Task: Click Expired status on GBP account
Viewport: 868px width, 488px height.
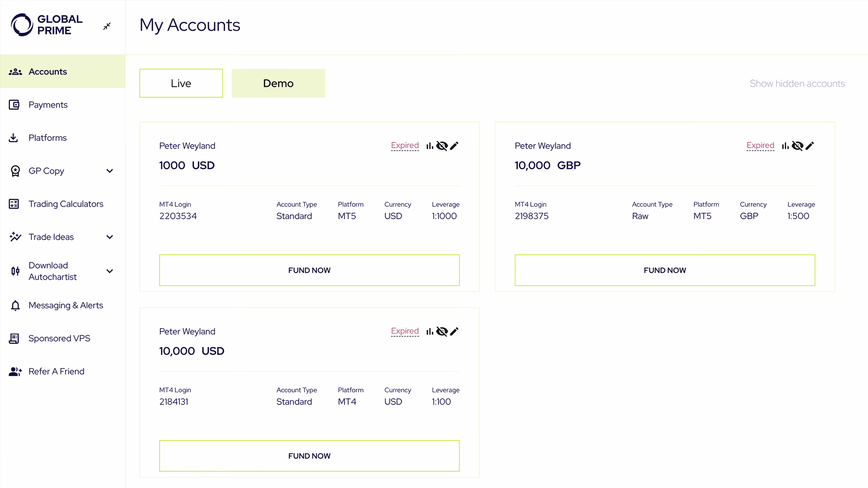Action: click(760, 145)
